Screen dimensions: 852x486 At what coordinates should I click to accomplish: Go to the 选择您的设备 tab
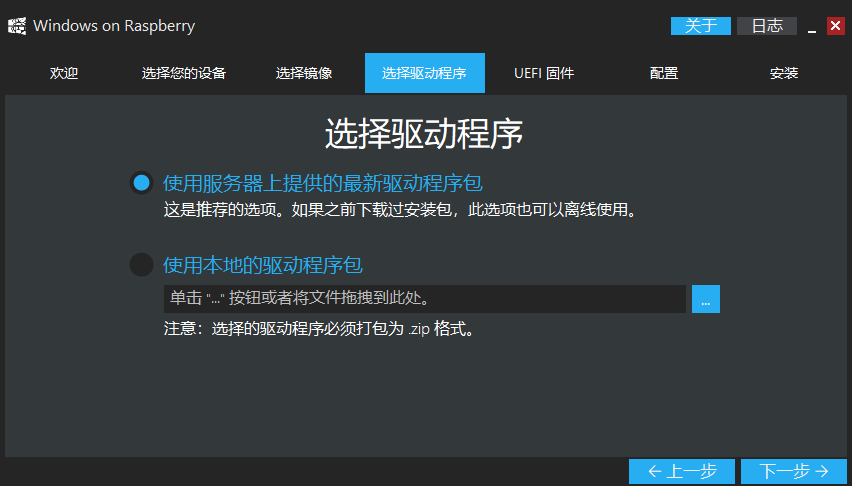point(184,73)
